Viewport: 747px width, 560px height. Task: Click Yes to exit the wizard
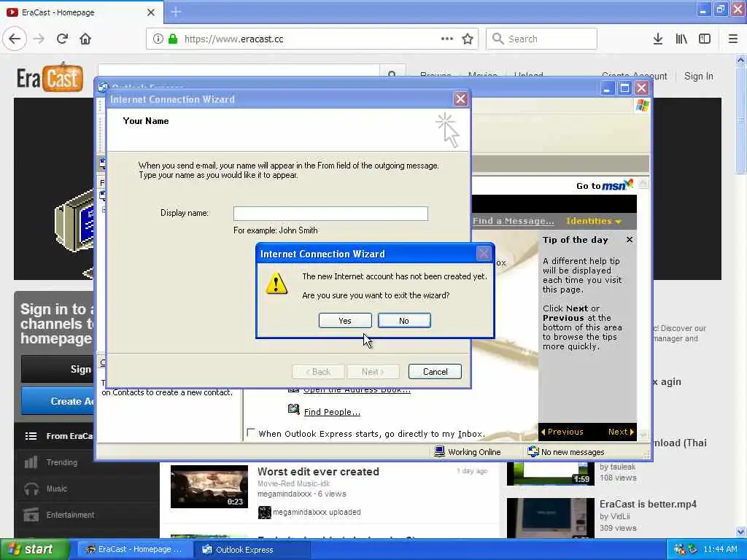[345, 321]
